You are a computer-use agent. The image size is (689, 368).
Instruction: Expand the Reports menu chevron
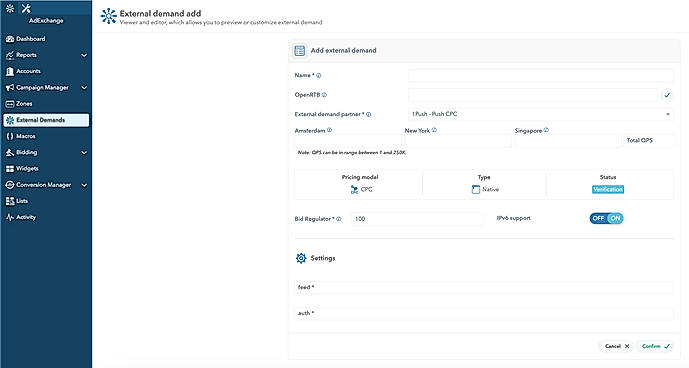[x=84, y=55]
